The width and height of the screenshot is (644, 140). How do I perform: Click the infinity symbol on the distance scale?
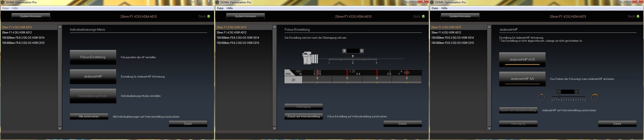tap(407, 73)
